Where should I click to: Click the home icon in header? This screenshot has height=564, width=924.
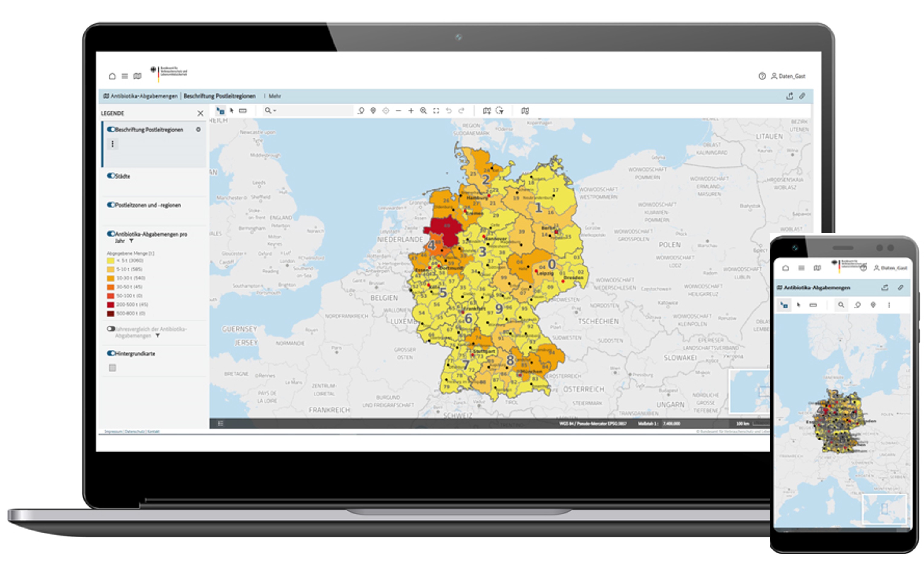tap(112, 76)
